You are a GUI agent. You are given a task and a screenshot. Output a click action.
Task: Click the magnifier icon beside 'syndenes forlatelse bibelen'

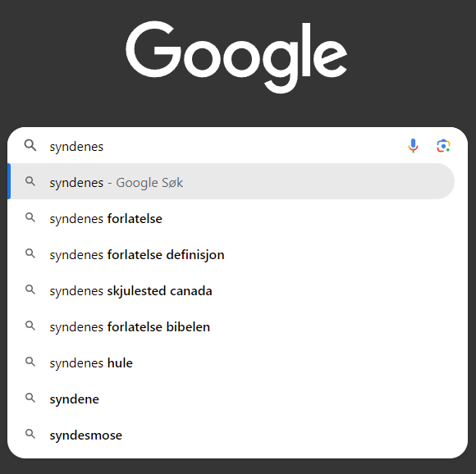click(30, 326)
